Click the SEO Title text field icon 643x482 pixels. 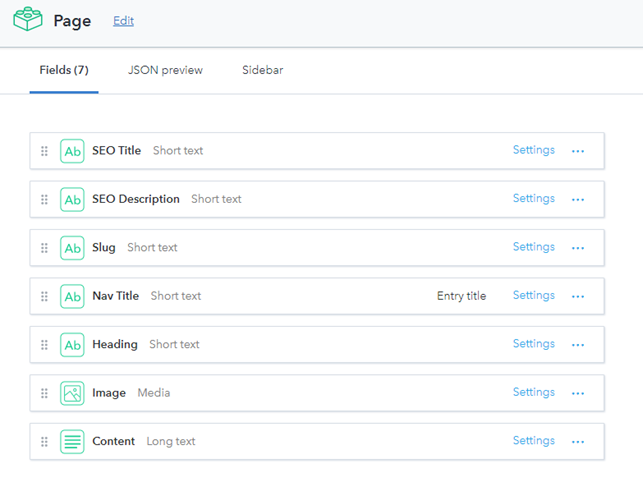[x=72, y=151]
